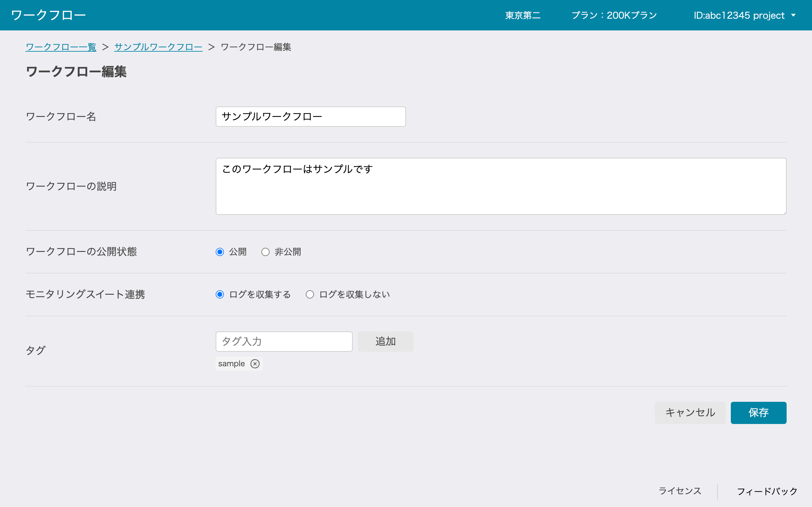The height and width of the screenshot is (507, 812).
Task: Select the 非公開 radio button
Action: [x=265, y=252]
